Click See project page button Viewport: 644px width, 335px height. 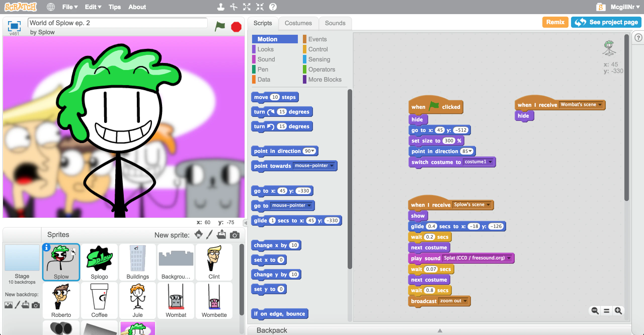[x=606, y=22]
